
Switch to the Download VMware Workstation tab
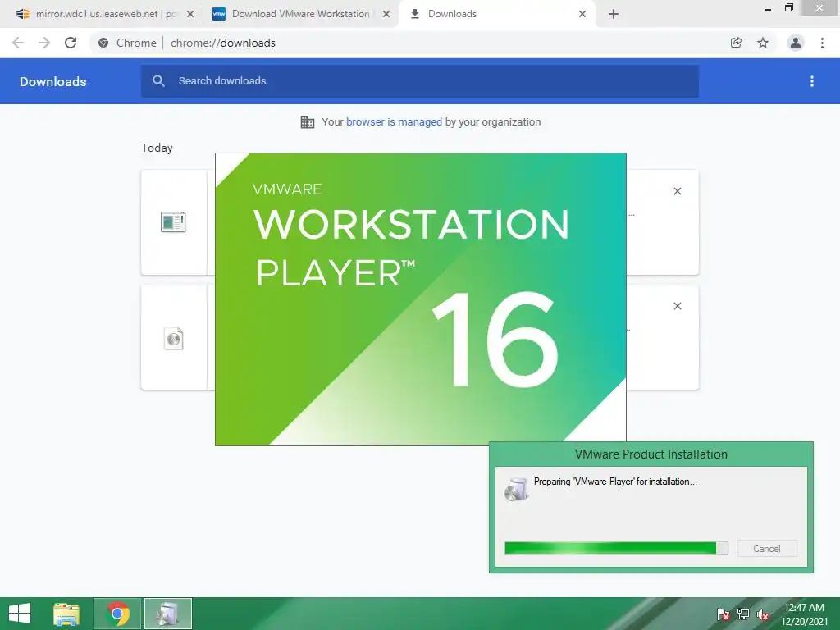tap(300, 14)
